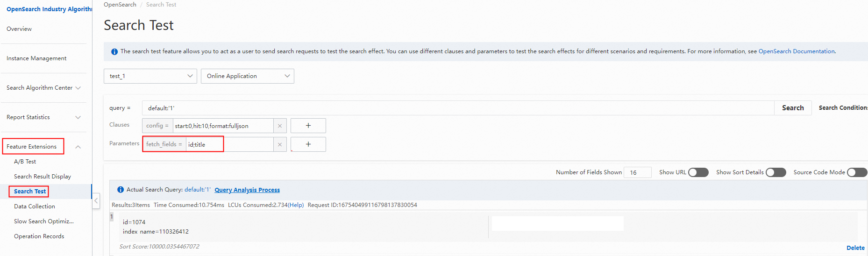Screen dimensions: 868x256
Task: Expand the Search Algorithm Center menu
Action: 43,88
